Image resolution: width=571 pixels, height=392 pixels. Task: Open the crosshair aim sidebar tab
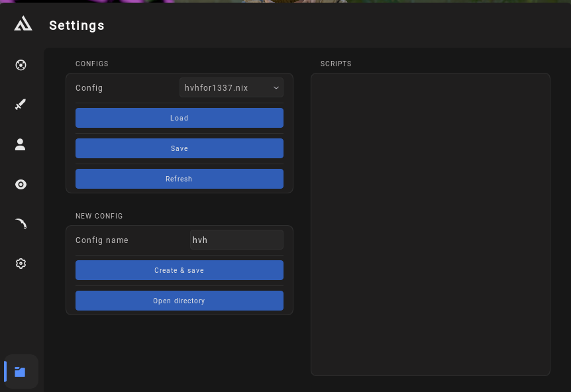coord(21,65)
